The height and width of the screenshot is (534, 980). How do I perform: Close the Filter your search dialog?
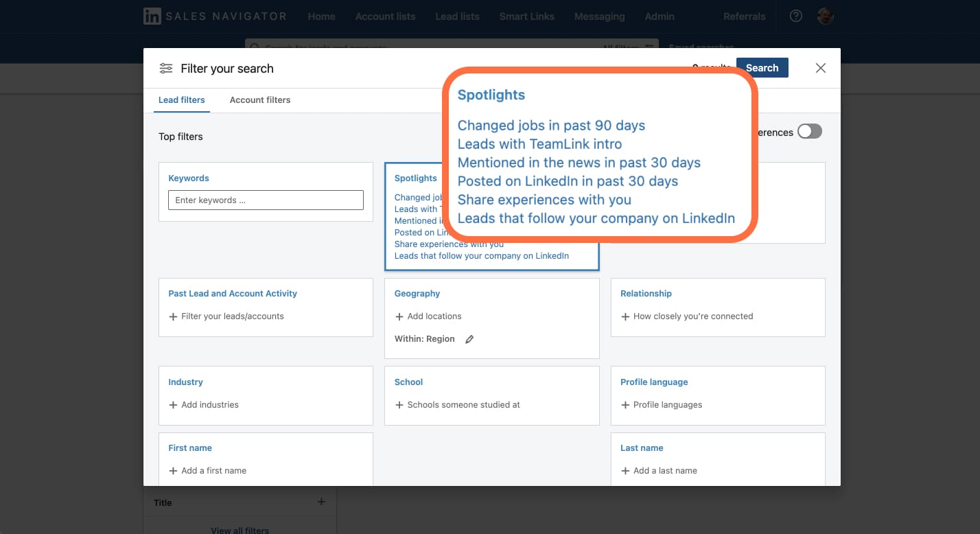coord(820,68)
